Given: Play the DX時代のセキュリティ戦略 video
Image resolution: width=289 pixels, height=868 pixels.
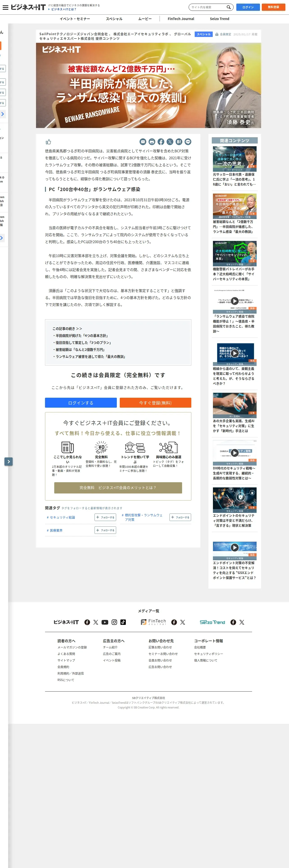Looking at the screenshot, I should pos(235,452).
